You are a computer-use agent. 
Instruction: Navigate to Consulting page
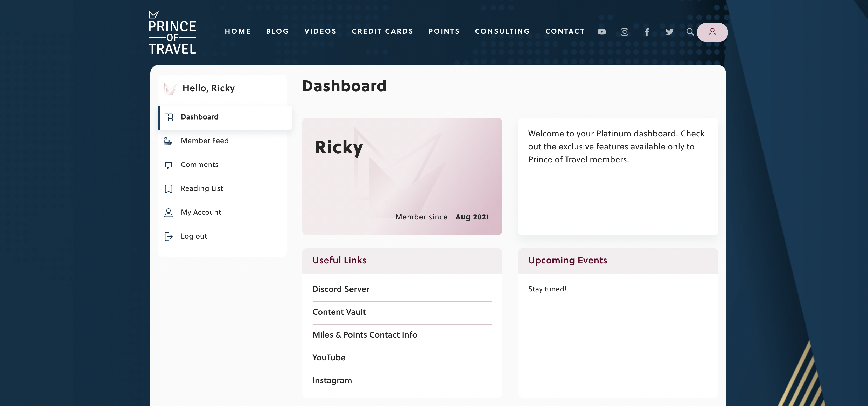[502, 31]
